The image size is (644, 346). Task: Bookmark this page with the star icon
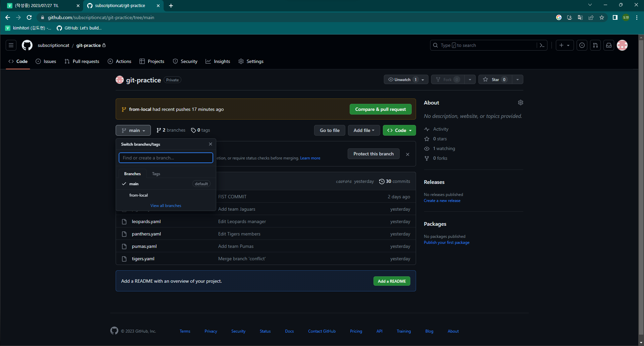[602, 17]
